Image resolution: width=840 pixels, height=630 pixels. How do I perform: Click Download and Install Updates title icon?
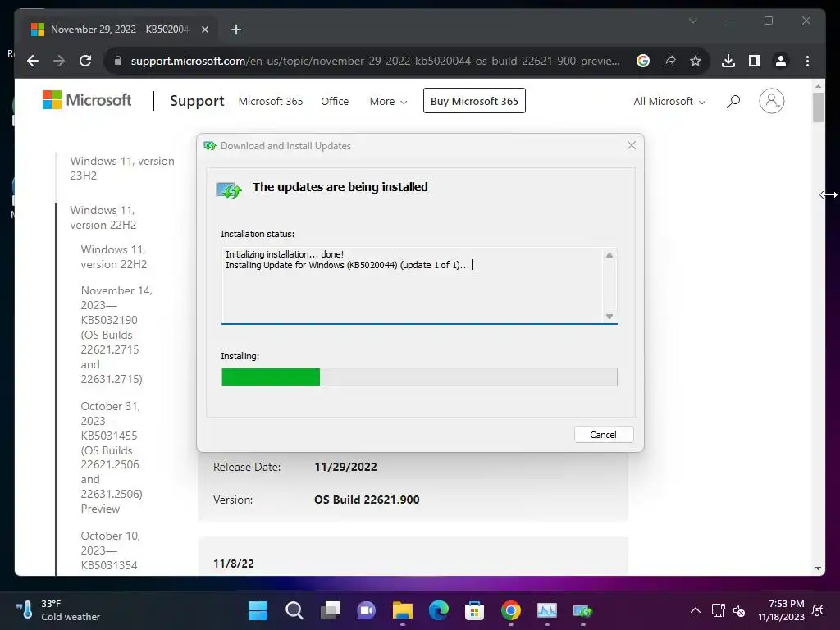[x=210, y=146]
